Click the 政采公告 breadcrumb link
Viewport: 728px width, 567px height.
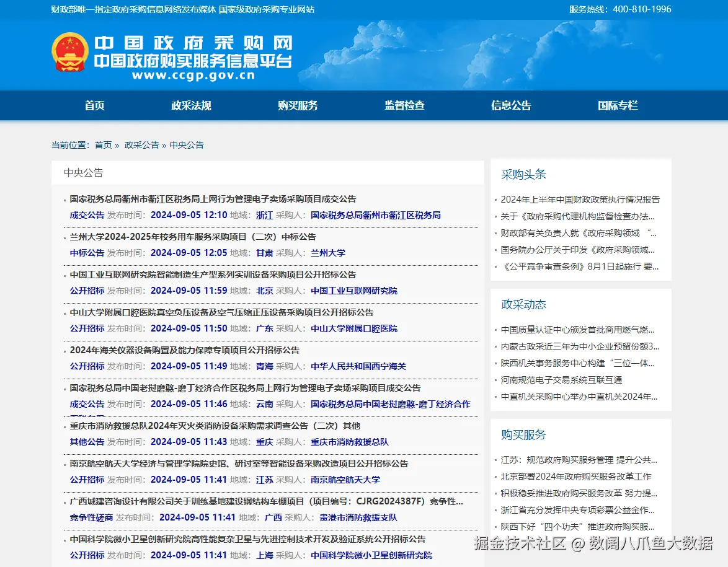141,145
